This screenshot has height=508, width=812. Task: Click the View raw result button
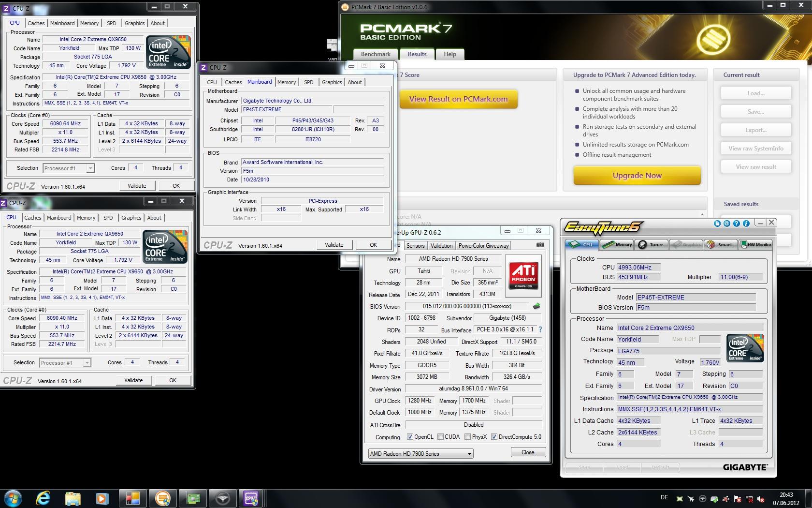click(756, 167)
